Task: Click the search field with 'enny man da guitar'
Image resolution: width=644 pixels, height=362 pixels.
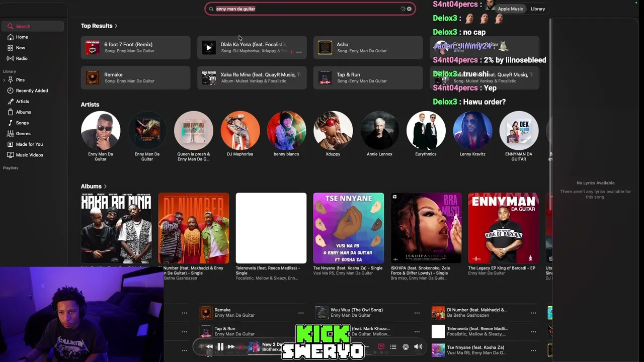Action: pyautogui.click(x=310, y=9)
